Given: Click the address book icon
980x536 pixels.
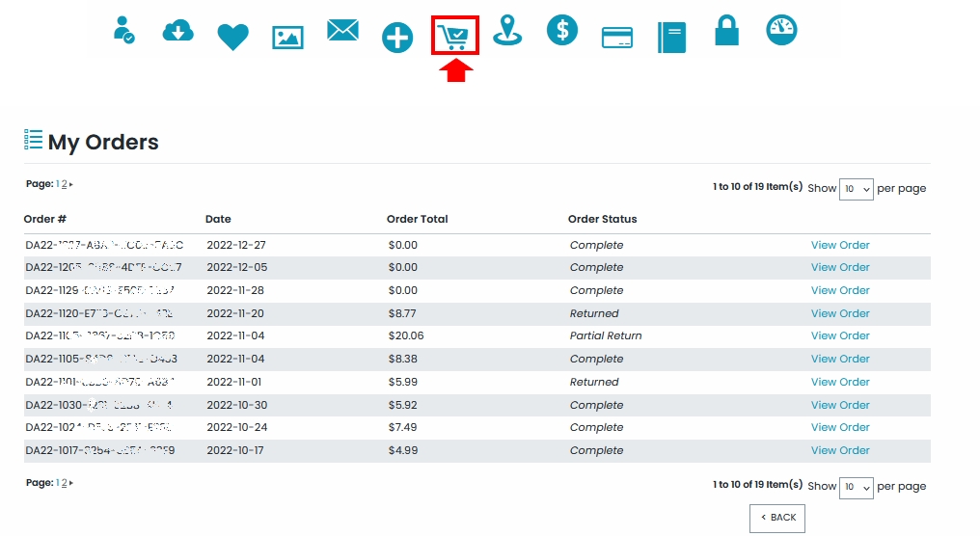Looking at the screenshot, I should [672, 38].
